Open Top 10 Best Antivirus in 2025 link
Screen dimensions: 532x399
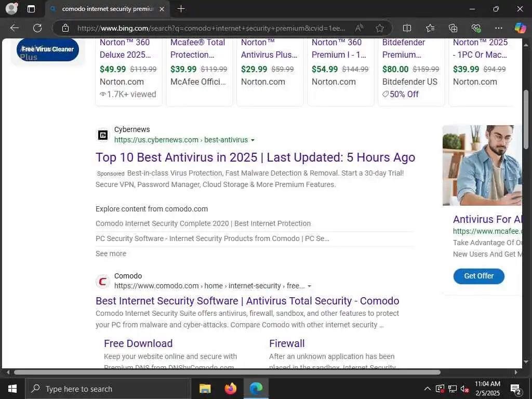point(255,157)
